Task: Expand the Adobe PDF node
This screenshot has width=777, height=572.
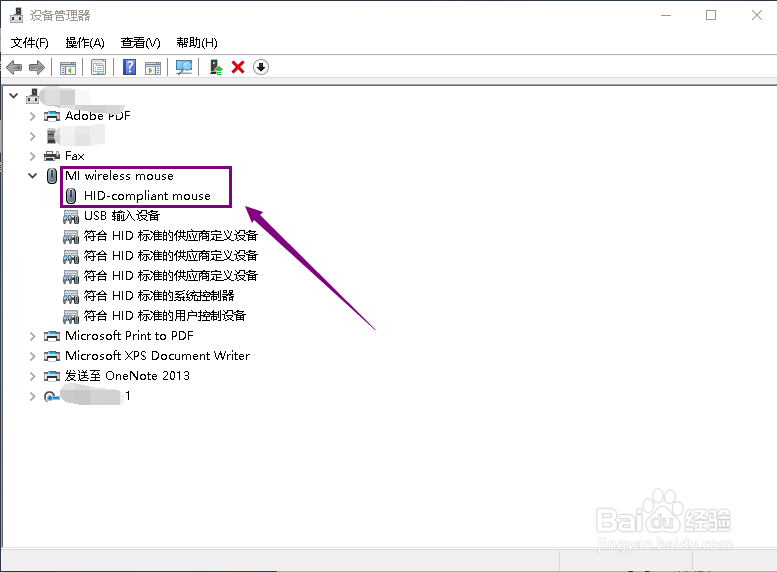Action: 33,116
